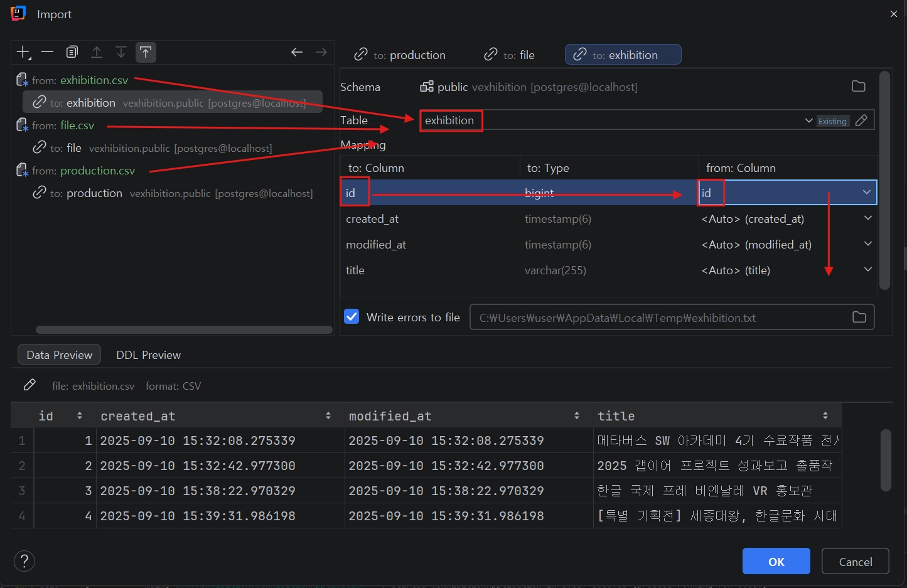Click the plus icon to add source
The height and width of the screenshot is (588, 907).
(23, 52)
